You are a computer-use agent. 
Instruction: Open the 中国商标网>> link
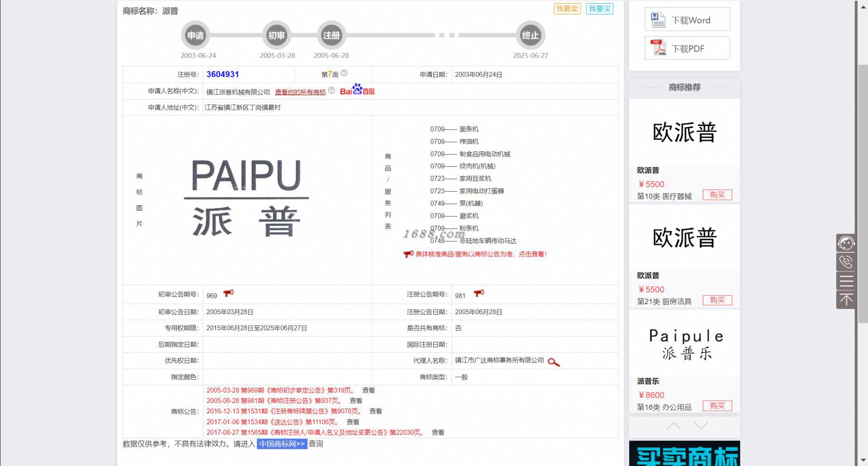282,444
